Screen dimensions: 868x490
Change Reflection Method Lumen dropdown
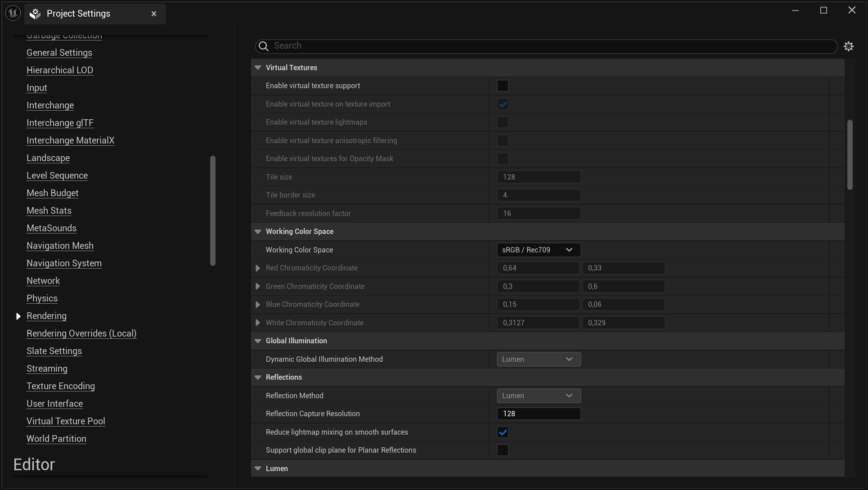click(x=537, y=395)
